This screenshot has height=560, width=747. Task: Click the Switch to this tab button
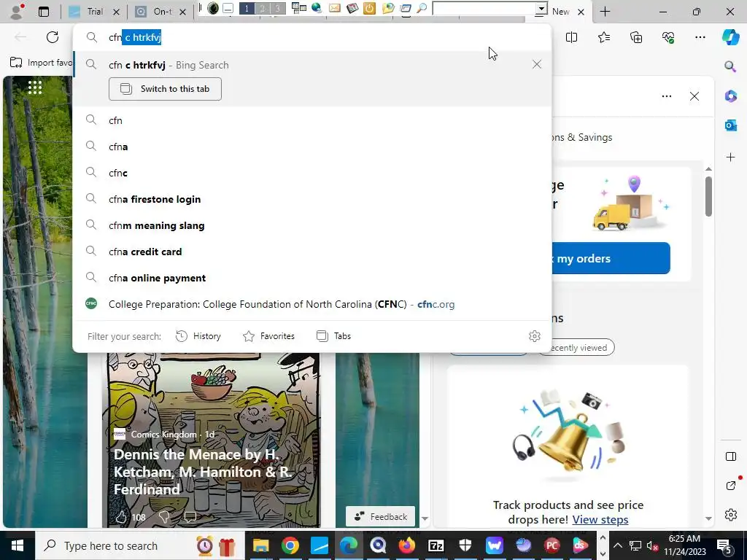pyautogui.click(x=165, y=89)
